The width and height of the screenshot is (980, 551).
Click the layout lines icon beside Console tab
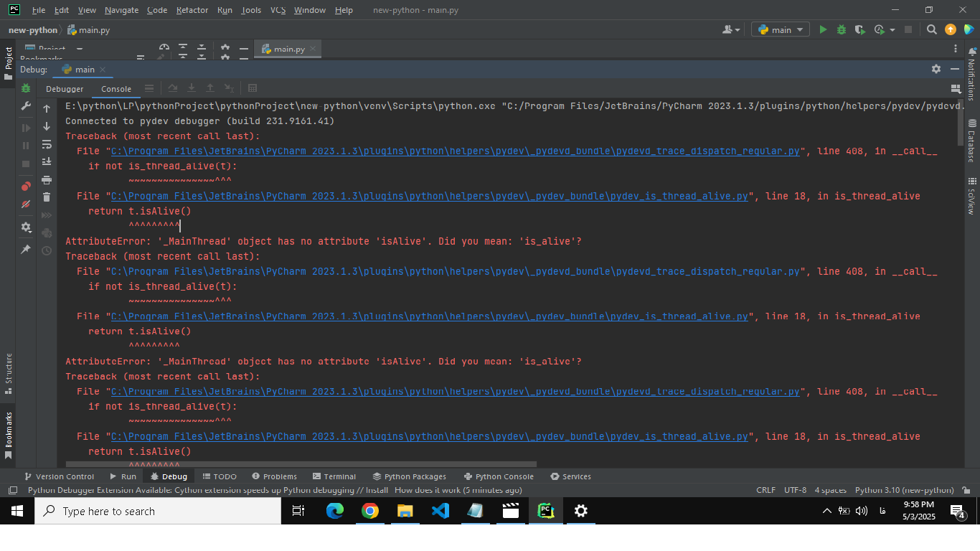(149, 88)
